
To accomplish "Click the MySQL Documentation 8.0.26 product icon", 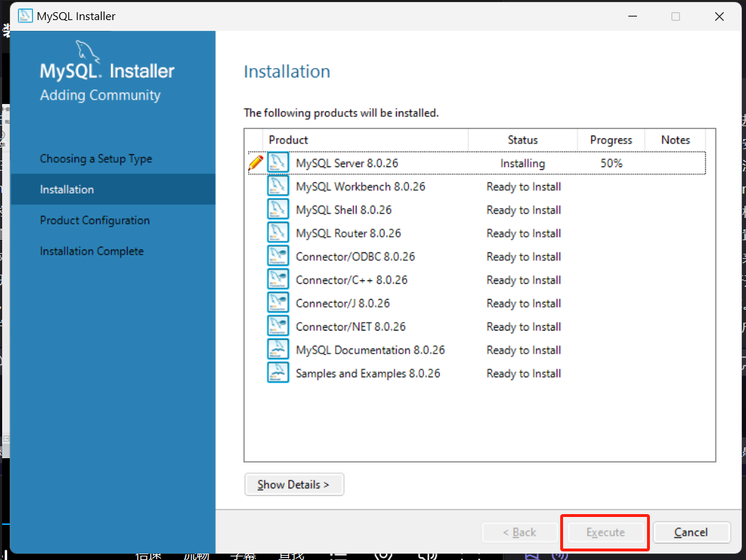I will tap(278, 349).
